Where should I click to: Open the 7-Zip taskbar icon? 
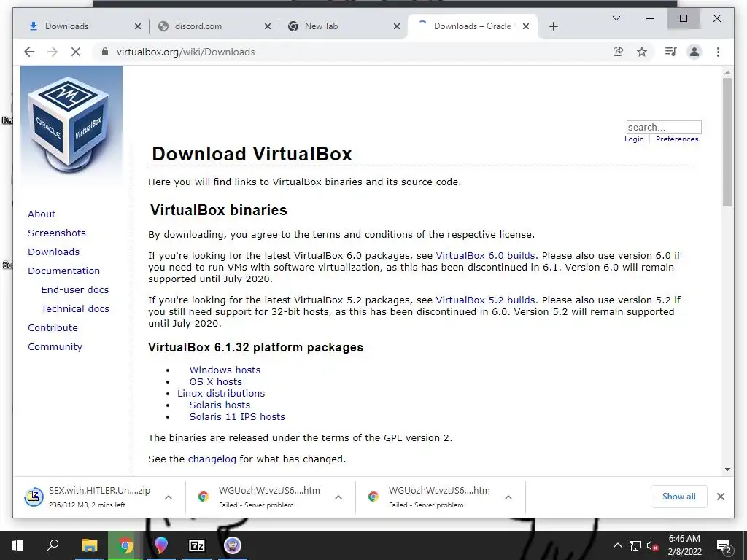pos(197,545)
